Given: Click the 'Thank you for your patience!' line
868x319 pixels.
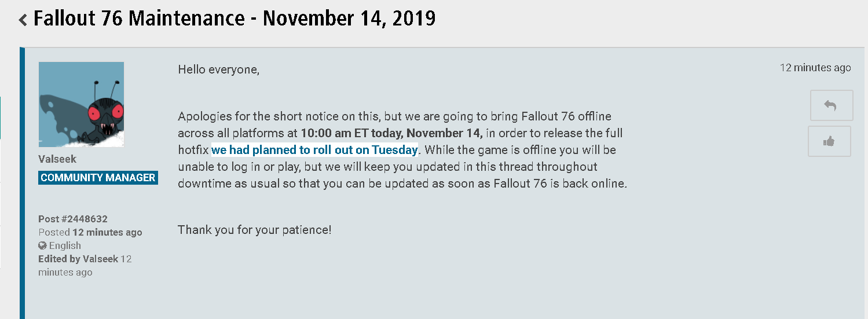Looking at the screenshot, I should click(255, 230).
